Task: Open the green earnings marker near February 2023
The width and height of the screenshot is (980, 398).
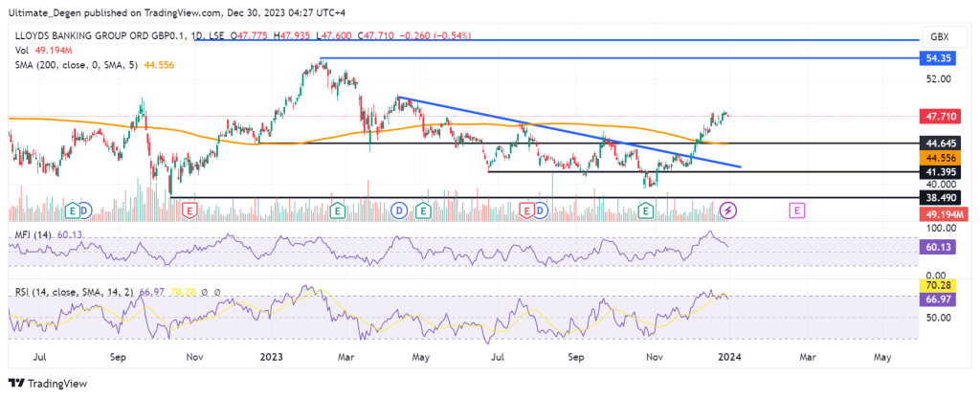Action: [338, 210]
